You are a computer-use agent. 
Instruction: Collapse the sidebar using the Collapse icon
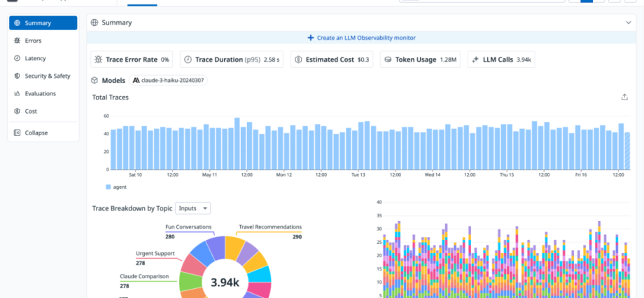coord(17,133)
